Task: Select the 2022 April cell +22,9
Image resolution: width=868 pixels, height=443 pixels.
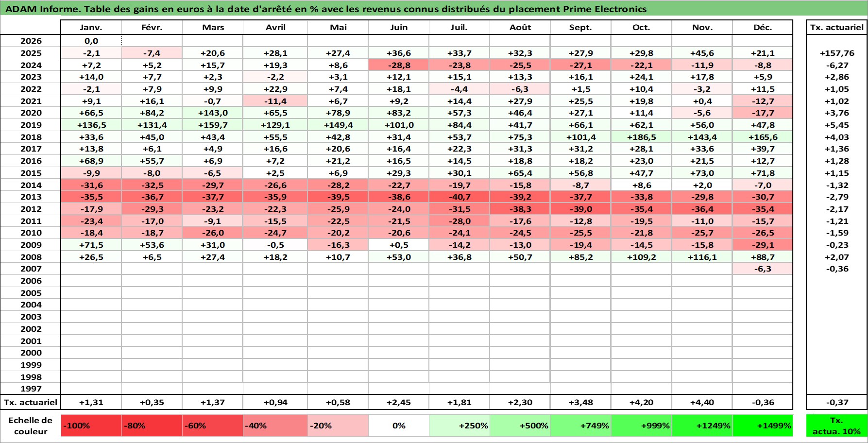Action: [x=275, y=89]
